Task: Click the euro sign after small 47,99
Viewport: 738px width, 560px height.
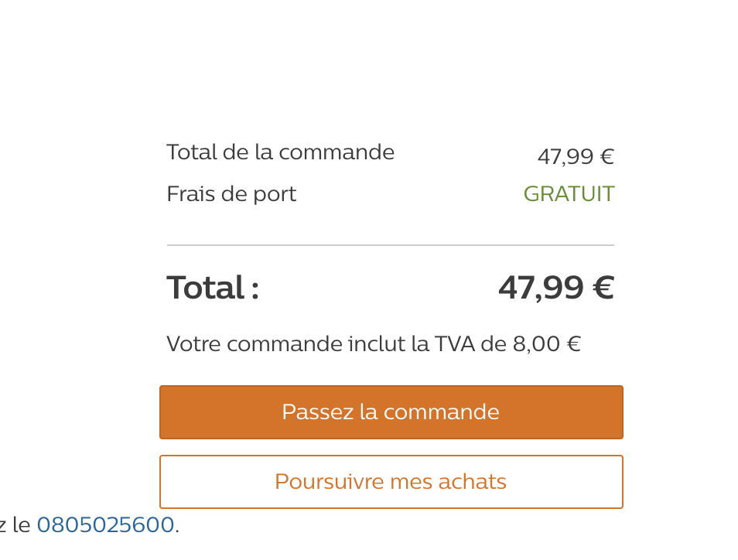Action: pyautogui.click(x=607, y=156)
